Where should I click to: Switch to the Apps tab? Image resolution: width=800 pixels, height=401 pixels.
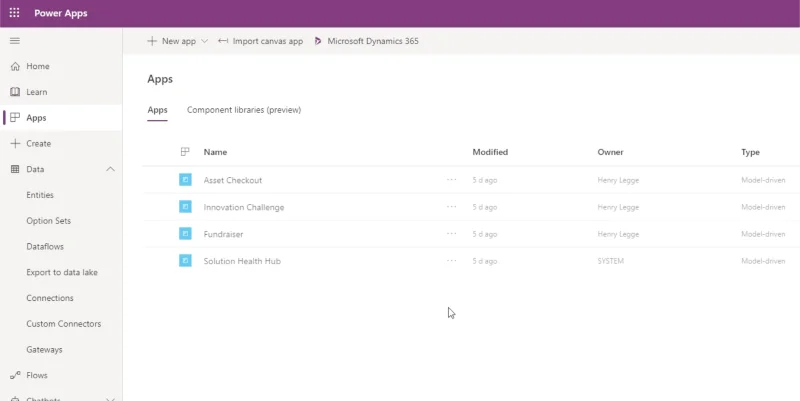tap(157, 110)
